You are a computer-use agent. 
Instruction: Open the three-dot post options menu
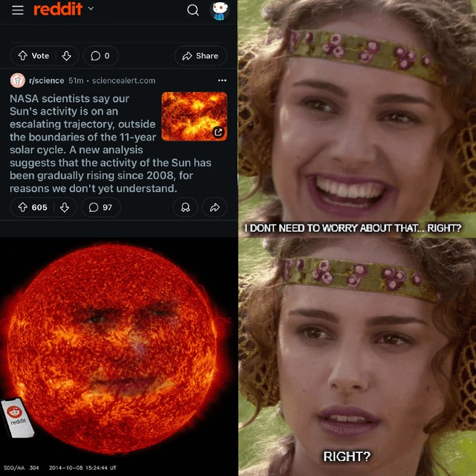tap(222, 80)
